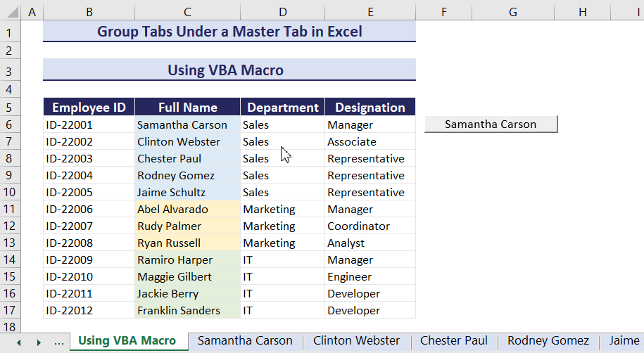Select the column F header
The image size is (644, 353).
[x=443, y=12]
